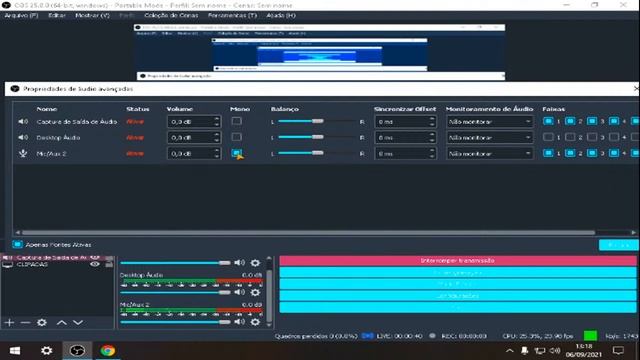
Task: Mute the topmost mixer channel speaker icon
Action: 240,262
